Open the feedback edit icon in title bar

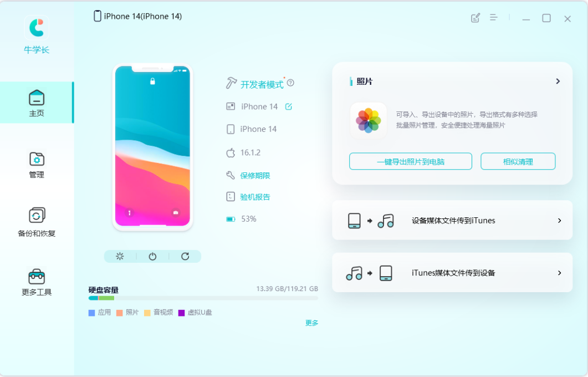(x=475, y=18)
